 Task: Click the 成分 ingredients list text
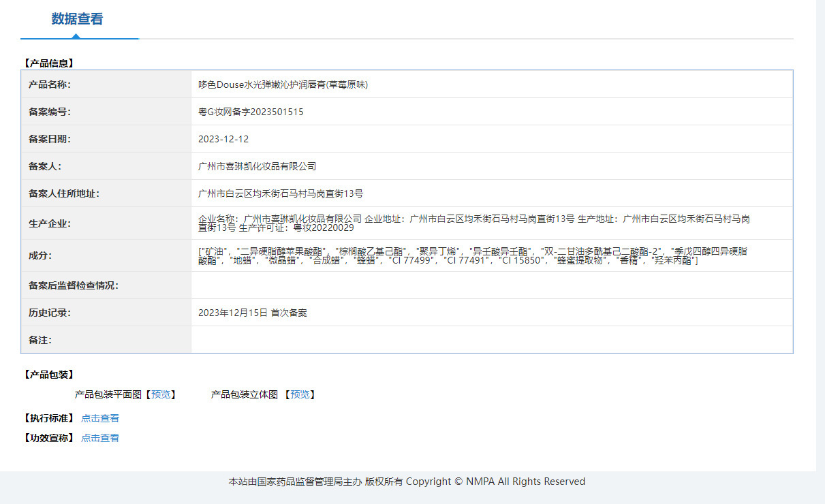point(473,255)
